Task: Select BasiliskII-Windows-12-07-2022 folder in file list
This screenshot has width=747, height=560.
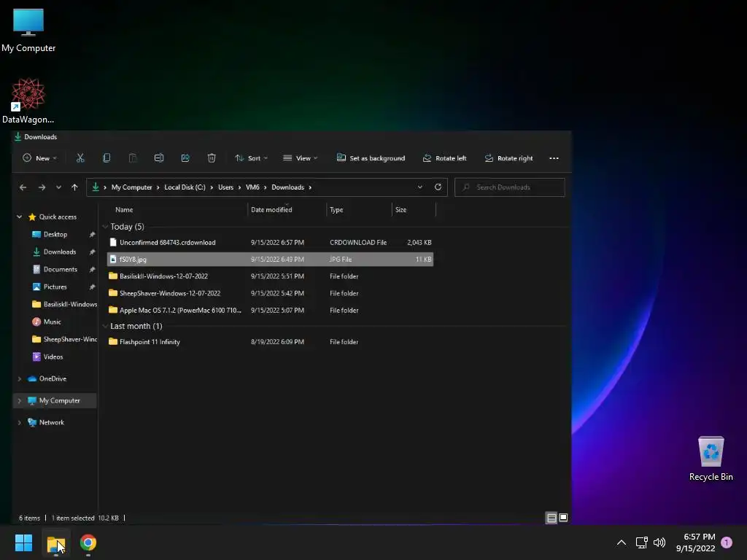Action: click(x=270, y=276)
